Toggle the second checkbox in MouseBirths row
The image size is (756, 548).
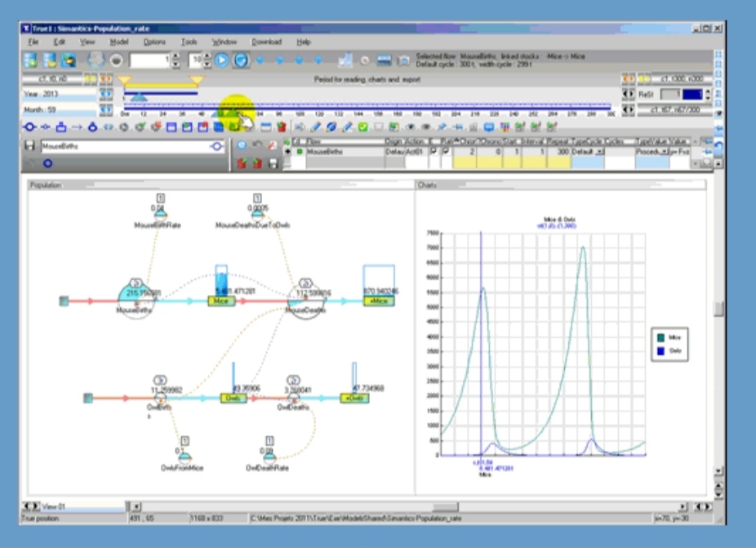coord(446,151)
